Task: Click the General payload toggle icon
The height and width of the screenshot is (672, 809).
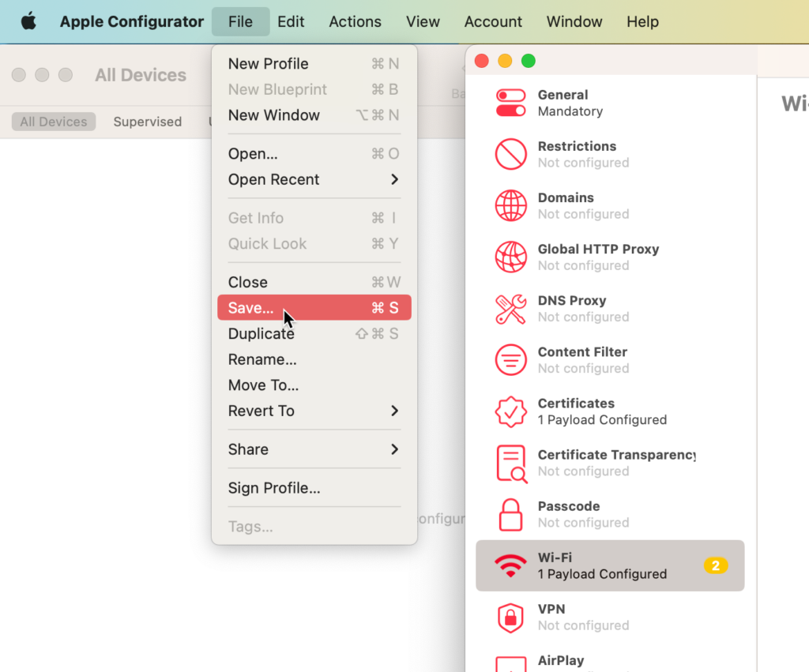Action: pyautogui.click(x=510, y=103)
